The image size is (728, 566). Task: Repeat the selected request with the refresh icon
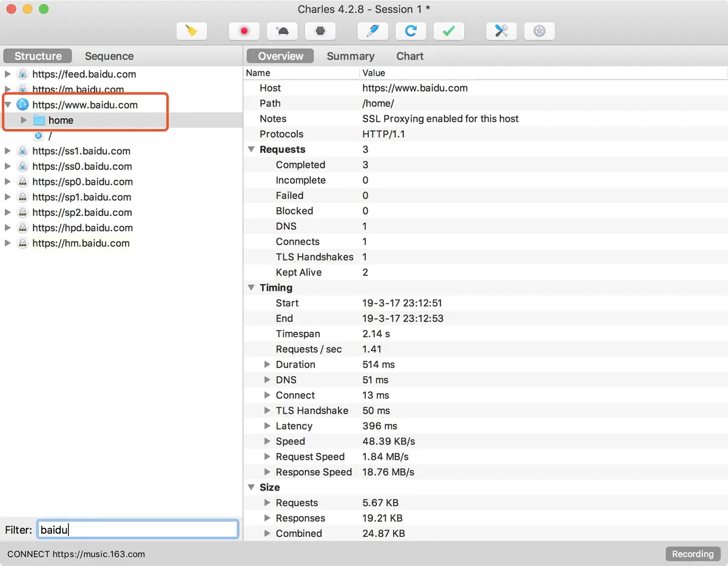tap(411, 31)
